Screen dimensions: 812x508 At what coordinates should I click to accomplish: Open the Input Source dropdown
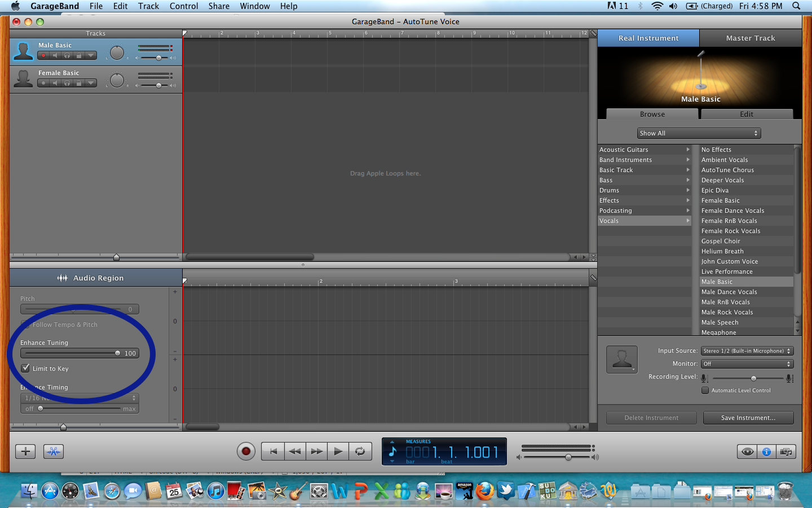point(747,351)
